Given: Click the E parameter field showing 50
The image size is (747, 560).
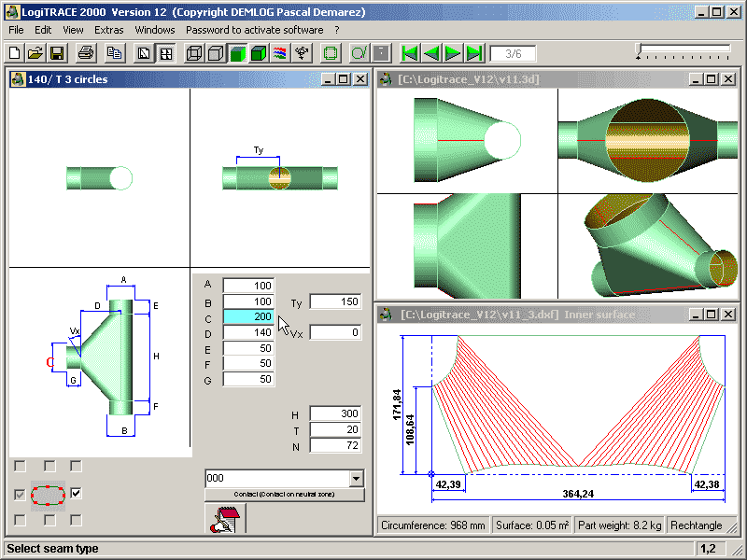Looking at the screenshot, I should (x=248, y=348).
